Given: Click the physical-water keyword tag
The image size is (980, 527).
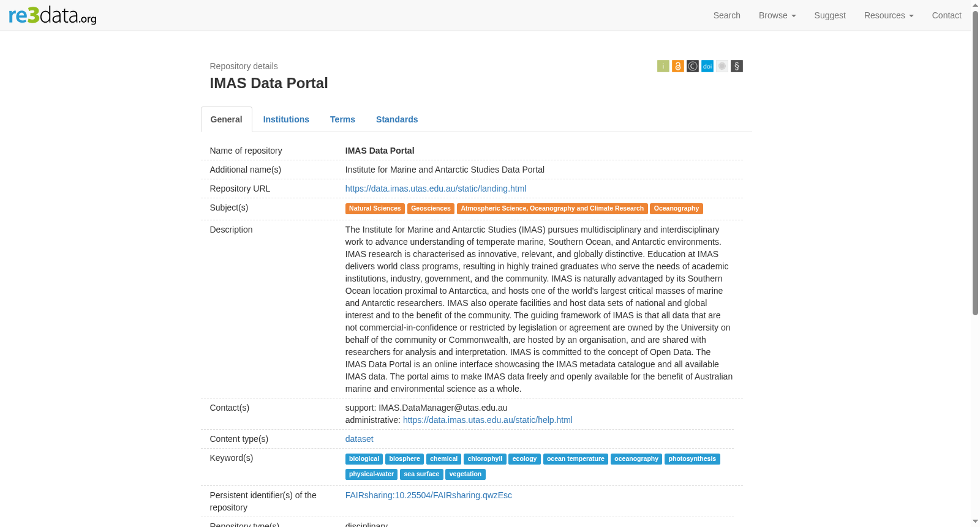Looking at the screenshot, I should pyautogui.click(x=371, y=474).
